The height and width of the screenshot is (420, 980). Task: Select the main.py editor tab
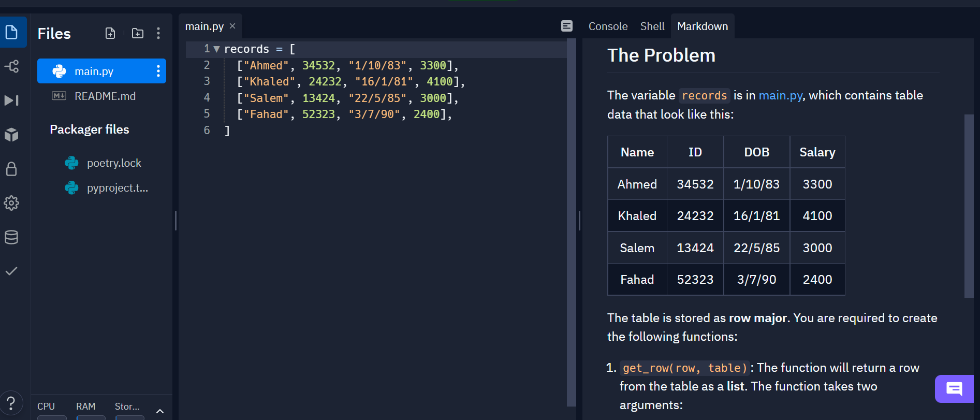(204, 26)
